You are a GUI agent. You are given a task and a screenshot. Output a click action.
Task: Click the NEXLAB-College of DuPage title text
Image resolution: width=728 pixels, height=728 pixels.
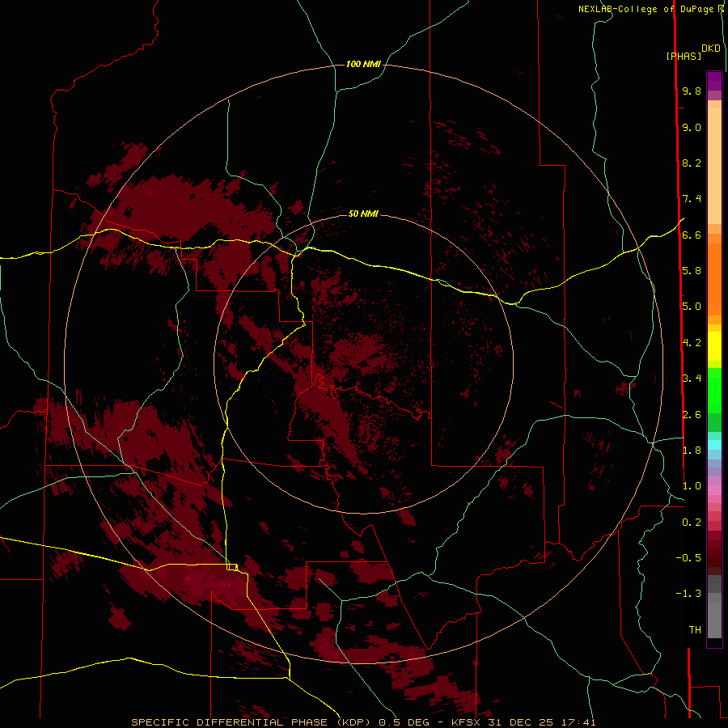[x=646, y=9]
